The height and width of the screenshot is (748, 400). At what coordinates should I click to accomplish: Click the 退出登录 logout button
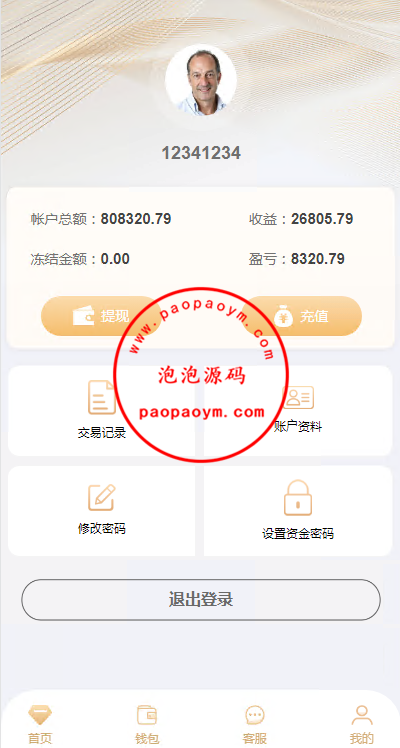tap(201, 600)
